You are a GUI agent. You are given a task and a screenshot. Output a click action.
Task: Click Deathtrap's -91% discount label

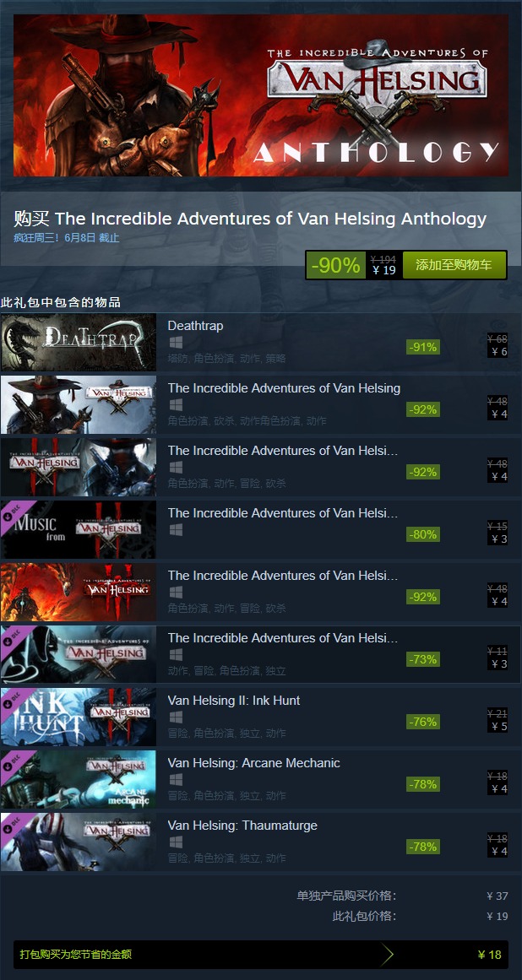tap(423, 347)
